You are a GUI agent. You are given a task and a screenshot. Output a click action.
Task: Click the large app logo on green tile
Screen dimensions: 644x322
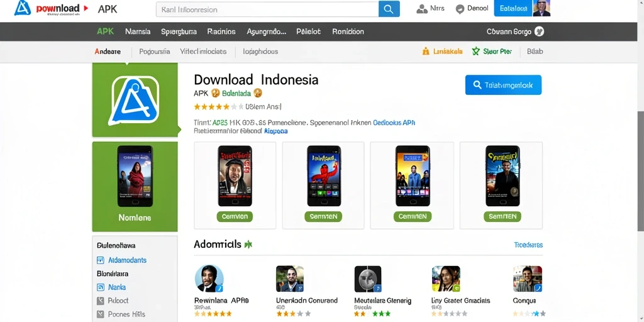tap(133, 101)
